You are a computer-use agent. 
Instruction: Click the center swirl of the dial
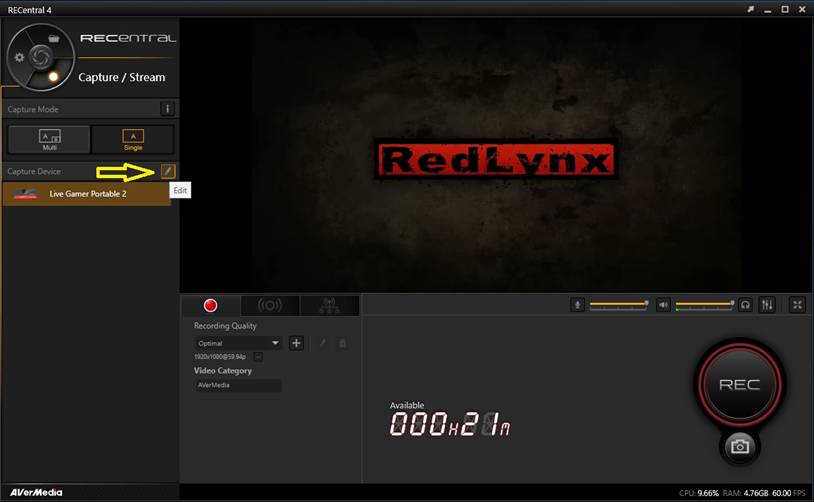point(40,57)
